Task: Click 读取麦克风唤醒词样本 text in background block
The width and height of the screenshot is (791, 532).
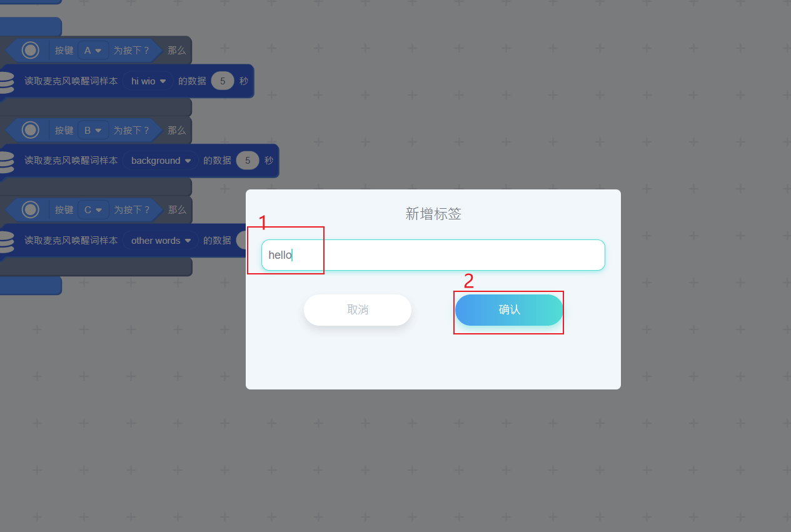Action: click(x=71, y=161)
